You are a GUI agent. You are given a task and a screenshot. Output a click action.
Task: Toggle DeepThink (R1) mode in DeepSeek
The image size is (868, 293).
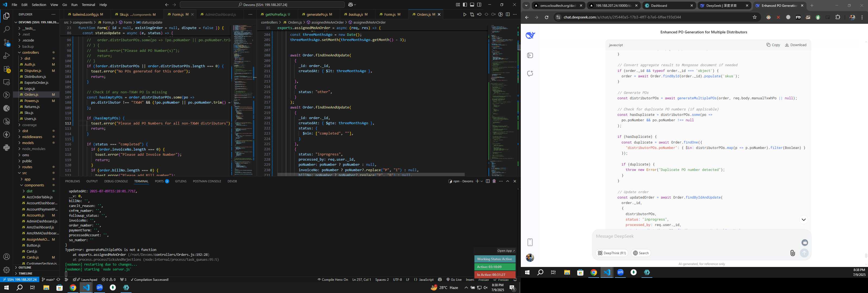[x=612, y=253]
